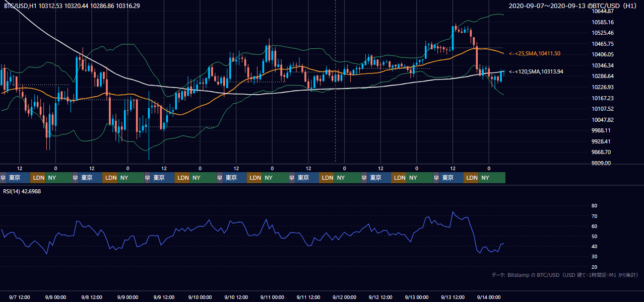The height and width of the screenshot is (302, 644).
Task: Click RSI scale level 20
Action: (x=594, y=267)
